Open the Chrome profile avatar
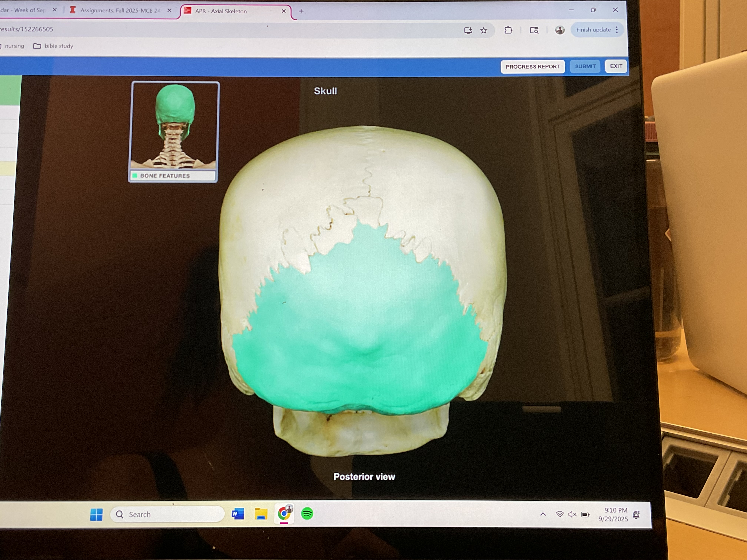Image resolution: width=747 pixels, height=560 pixels. coord(560,30)
